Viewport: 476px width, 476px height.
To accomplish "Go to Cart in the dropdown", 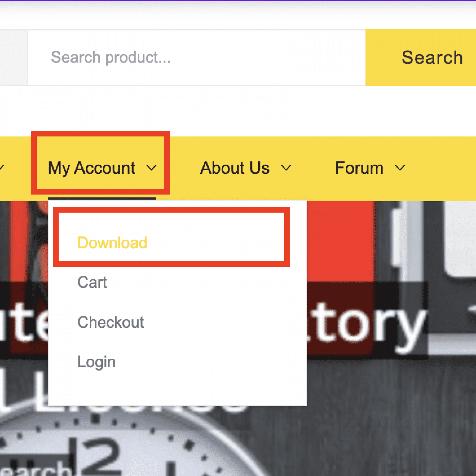I will pos(92,282).
